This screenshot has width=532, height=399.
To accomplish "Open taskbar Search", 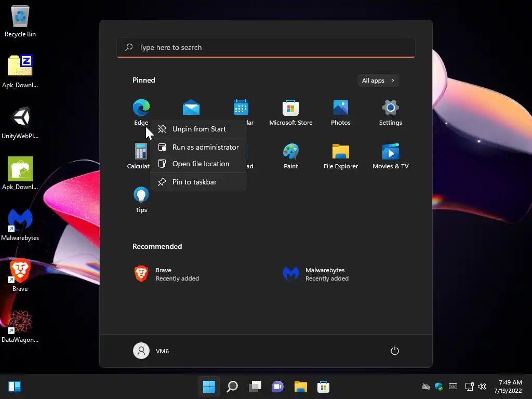I will (x=232, y=387).
